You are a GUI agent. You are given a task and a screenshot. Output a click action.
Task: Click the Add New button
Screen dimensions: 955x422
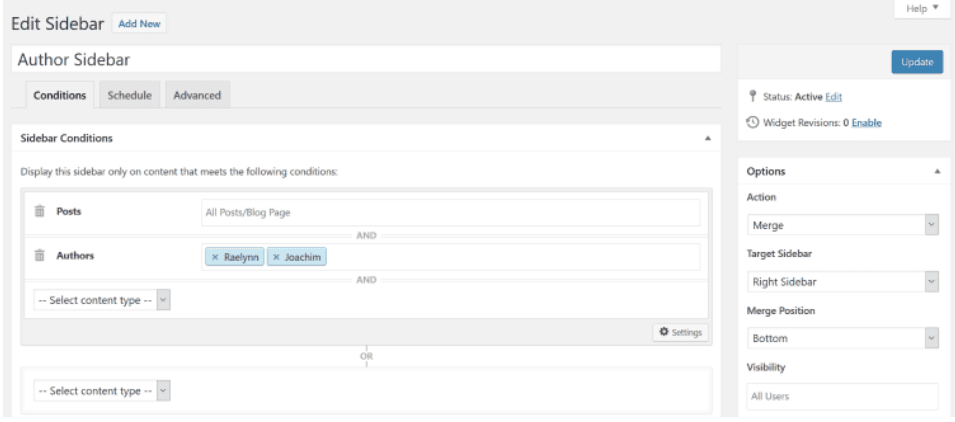point(139,24)
